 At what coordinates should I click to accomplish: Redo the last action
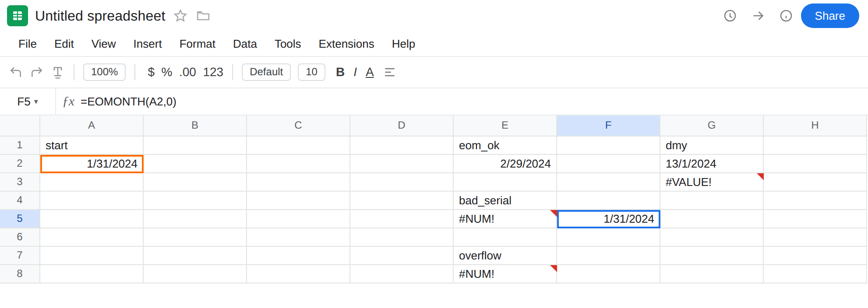(37, 72)
